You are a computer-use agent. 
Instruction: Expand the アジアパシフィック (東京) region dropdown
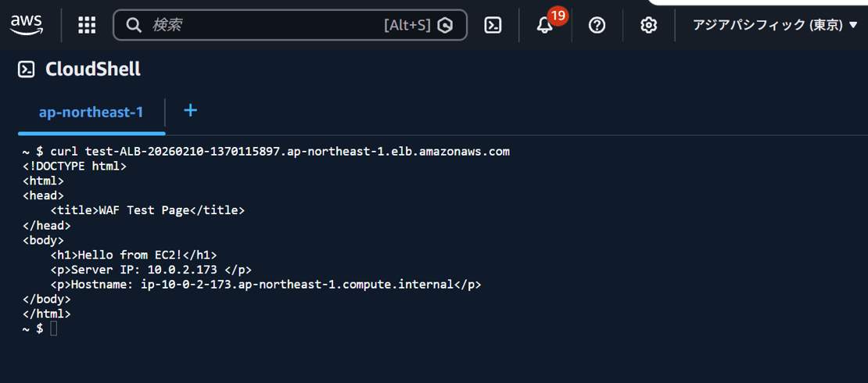pyautogui.click(x=775, y=25)
